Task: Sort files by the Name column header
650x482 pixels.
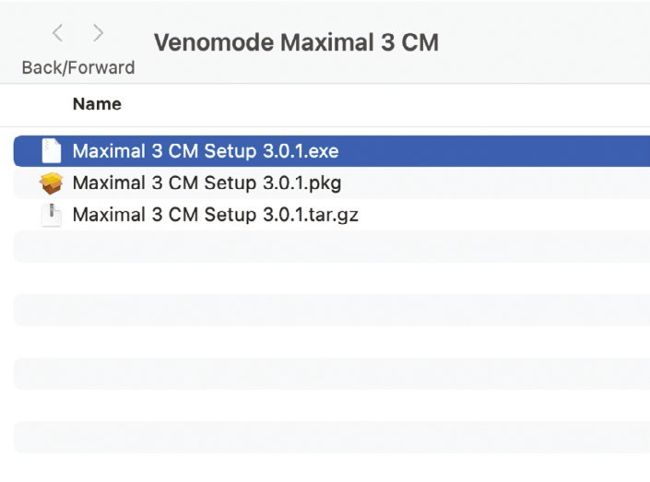Action: tap(97, 104)
